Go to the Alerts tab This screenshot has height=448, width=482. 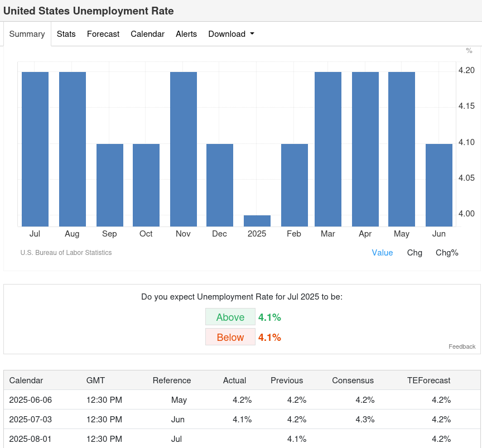click(186, 34)
